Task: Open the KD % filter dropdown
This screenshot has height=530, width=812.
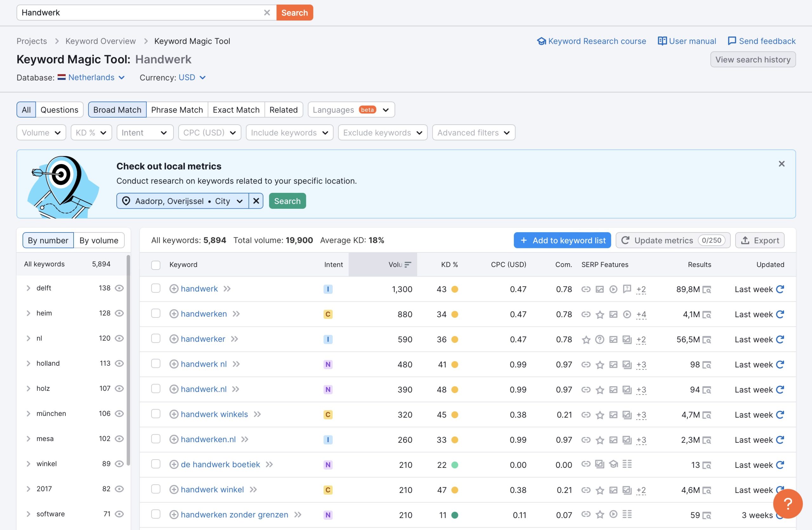Action: tap(91, 133)
